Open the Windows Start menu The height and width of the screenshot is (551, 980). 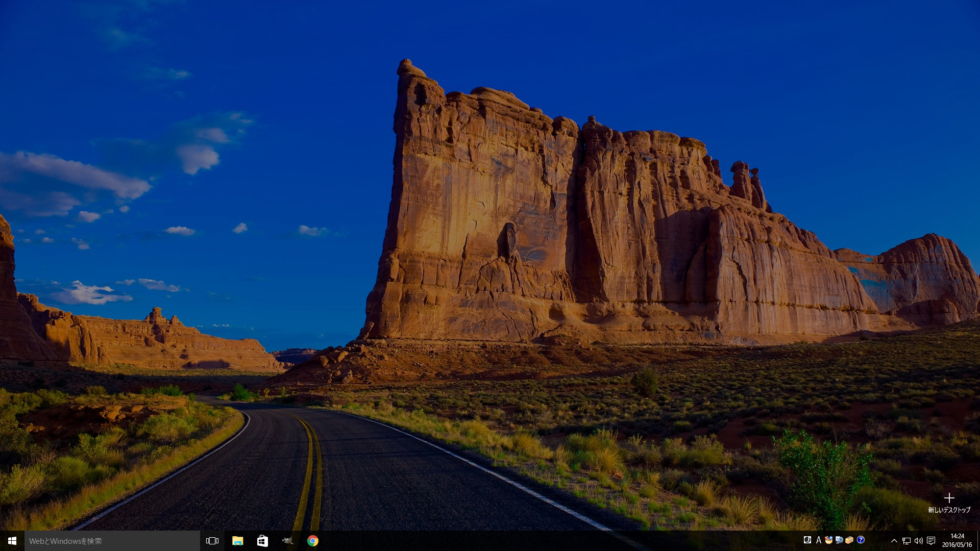point(12,541)
